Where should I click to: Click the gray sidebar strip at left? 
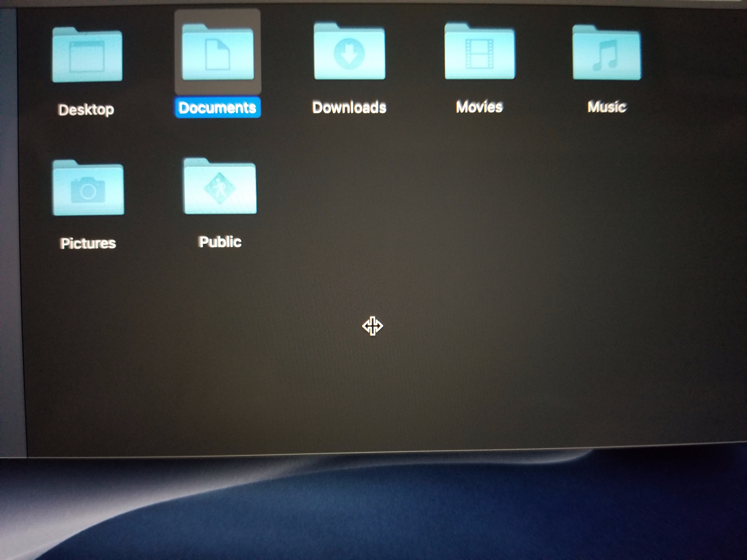(10, 236)
